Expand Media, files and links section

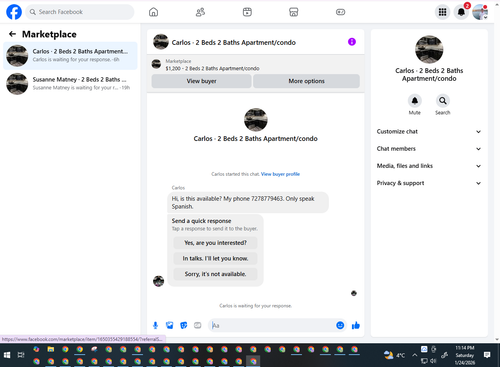(429, 166)
